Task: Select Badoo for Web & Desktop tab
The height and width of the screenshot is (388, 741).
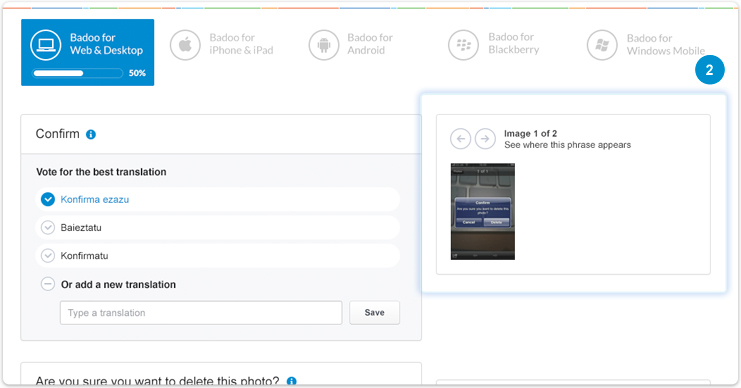Action: point(87,52)
